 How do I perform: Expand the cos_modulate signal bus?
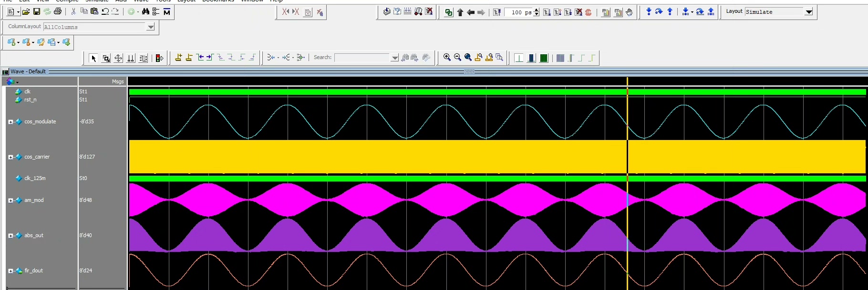click(10, 122)
